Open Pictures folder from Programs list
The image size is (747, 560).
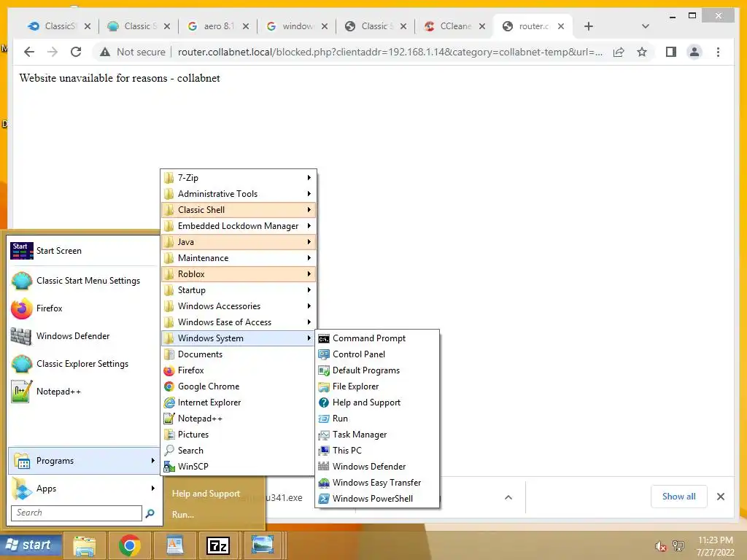[x=239, y=435]
